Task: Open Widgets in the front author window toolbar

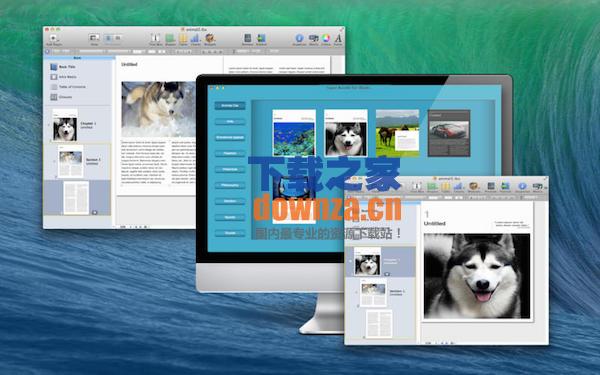Action: point(473,187)
